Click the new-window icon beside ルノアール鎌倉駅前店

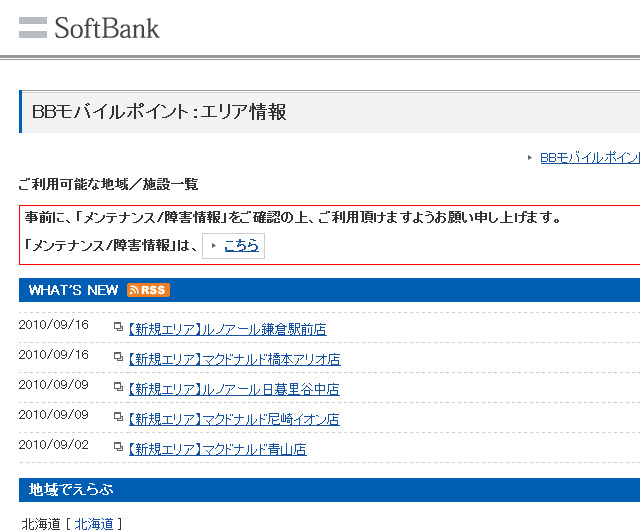118,327
